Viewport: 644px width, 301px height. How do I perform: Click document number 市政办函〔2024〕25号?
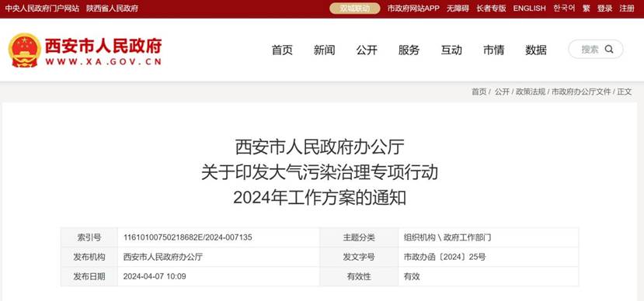click(x=444, y=257)
